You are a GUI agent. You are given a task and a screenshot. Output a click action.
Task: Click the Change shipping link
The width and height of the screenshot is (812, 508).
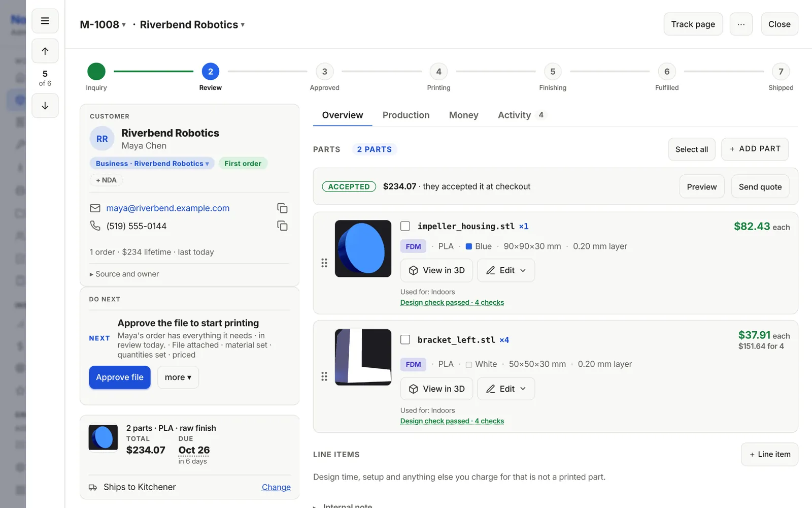coord(276,487)
